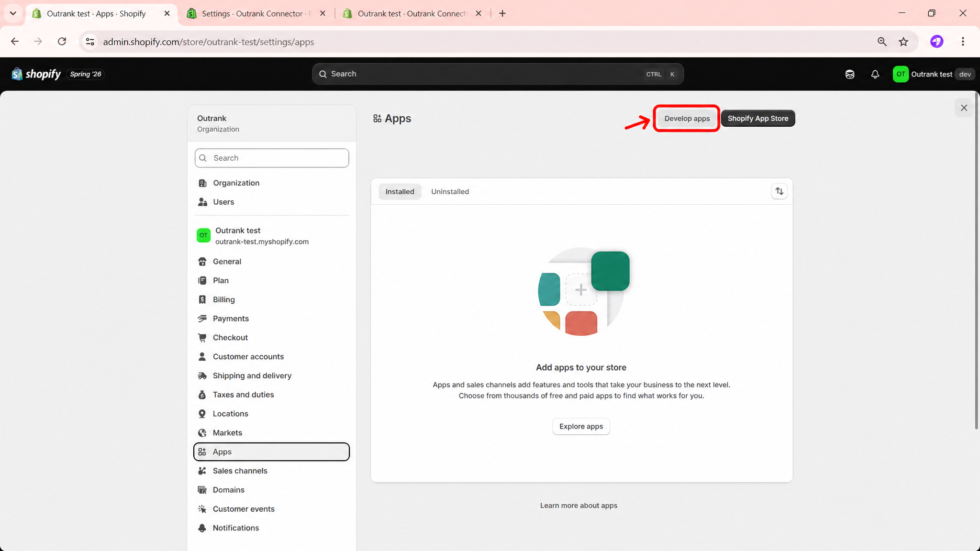Bookmark this page with the star icon
980x551 pixels.
point(903,42)
